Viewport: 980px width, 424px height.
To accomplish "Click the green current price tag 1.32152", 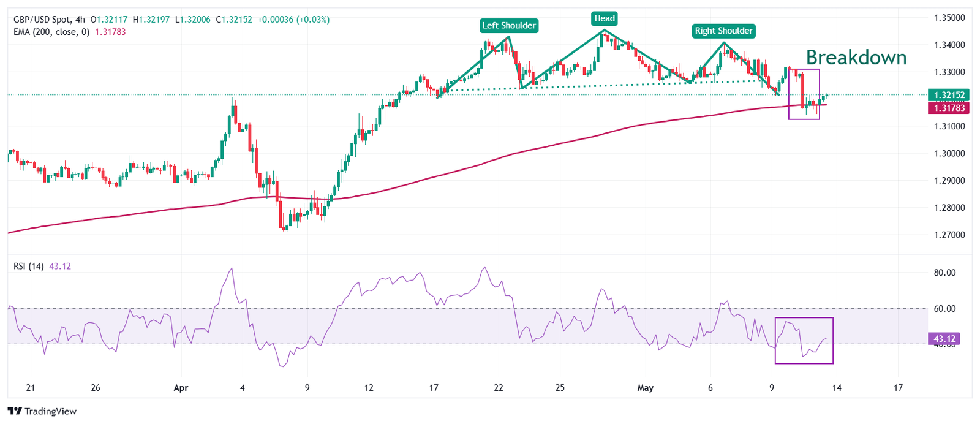I will point(949,95).
